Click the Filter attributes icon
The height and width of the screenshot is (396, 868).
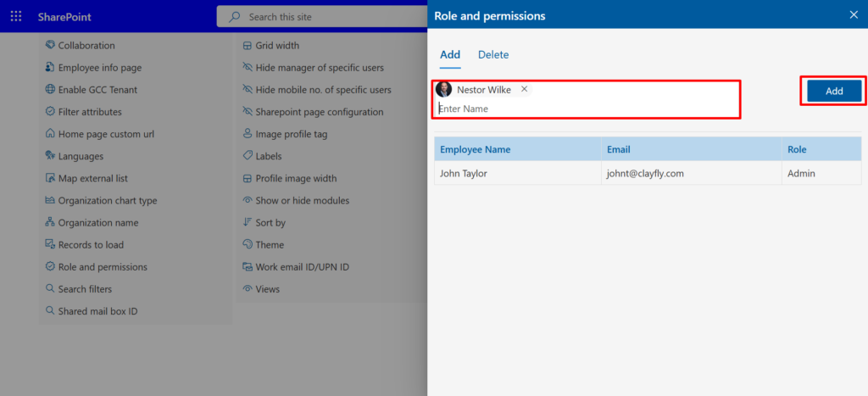50,112
